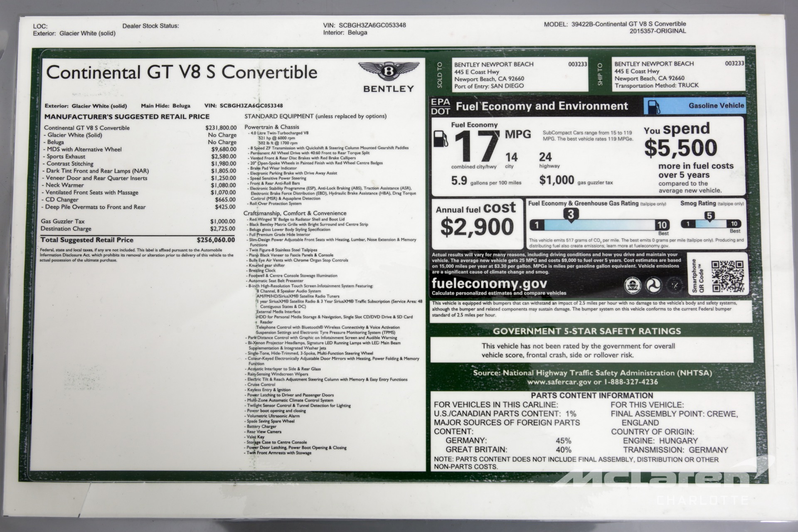Click the 24 highway MPG value
798x532 pixels.
545,157
